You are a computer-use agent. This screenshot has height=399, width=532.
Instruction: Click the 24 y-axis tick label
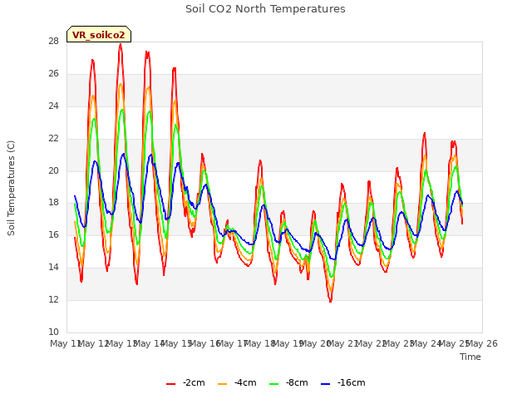tap(53, 106)
